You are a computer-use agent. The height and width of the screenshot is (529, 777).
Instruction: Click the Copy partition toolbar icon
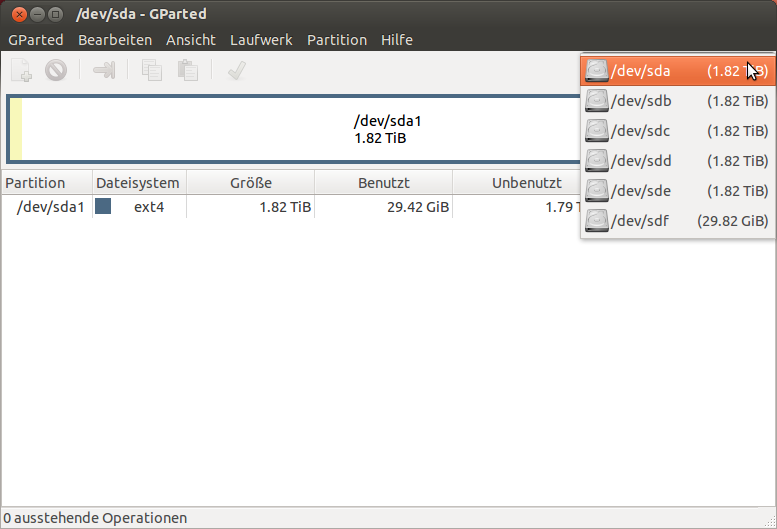pos(152,70)
